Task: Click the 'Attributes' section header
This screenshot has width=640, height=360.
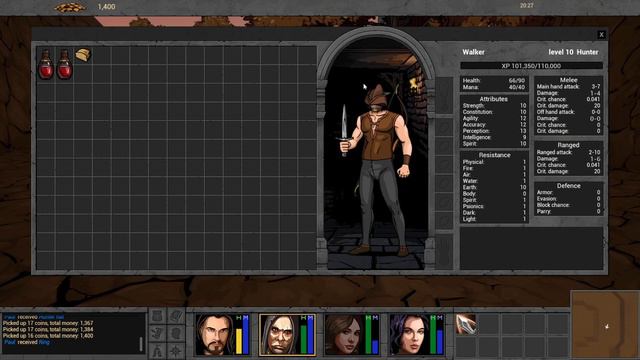Action: pos(493,99)
